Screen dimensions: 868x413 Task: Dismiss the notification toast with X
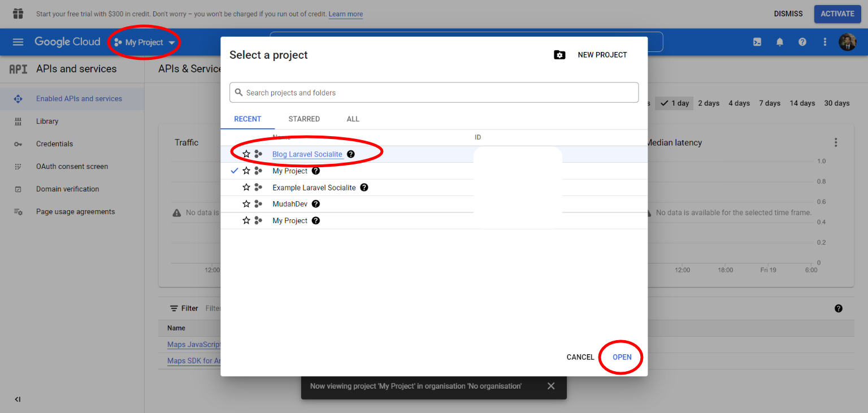[x=551, y=386]
